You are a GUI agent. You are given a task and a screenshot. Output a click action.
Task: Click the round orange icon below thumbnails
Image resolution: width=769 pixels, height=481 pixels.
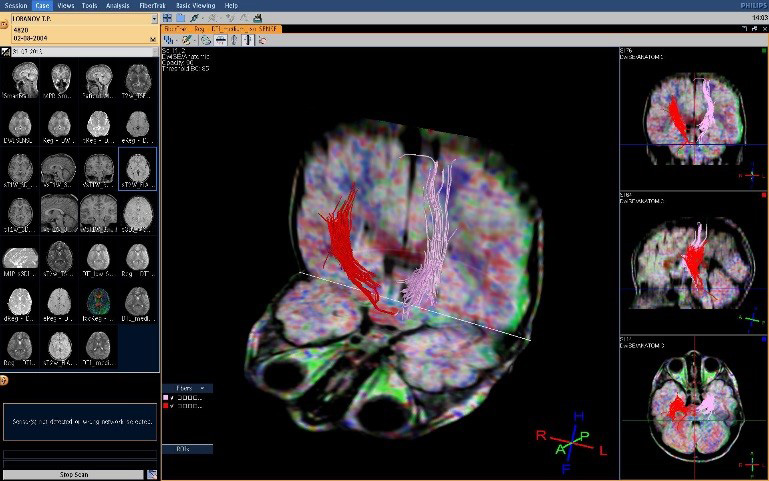[5, 380]
